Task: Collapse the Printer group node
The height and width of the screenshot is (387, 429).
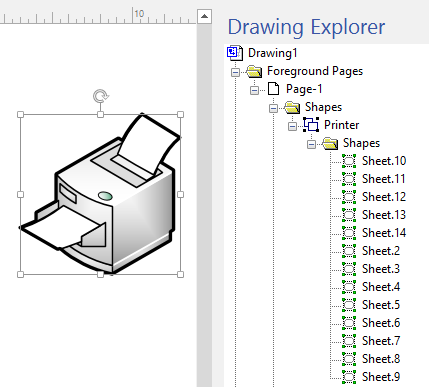Action: click(x=292, y=126)
